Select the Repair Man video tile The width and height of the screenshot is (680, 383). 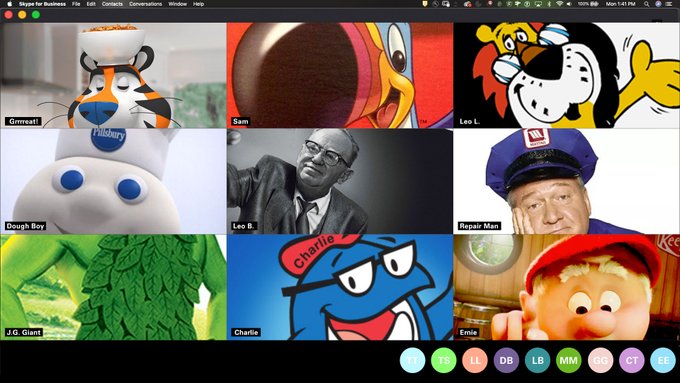pyautogui.click(x=567, y=181)
